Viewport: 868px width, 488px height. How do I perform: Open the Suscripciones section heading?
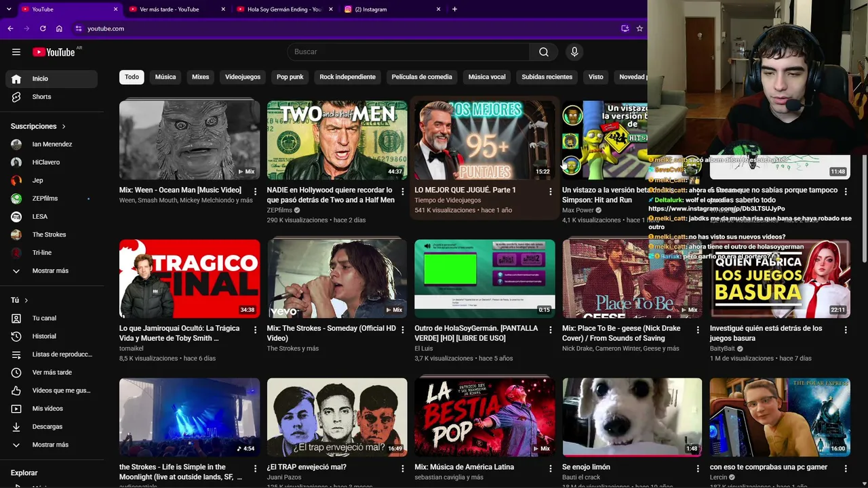[x=38, y=127]
